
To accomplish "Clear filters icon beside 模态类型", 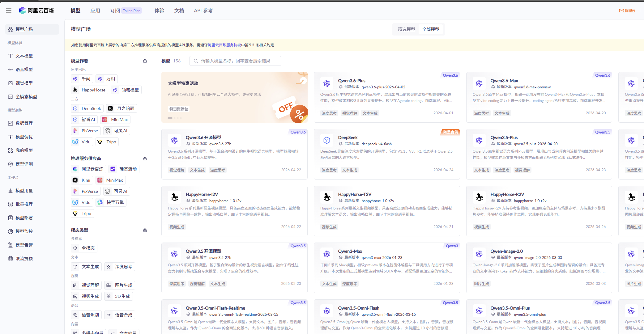I will (145, 230).
